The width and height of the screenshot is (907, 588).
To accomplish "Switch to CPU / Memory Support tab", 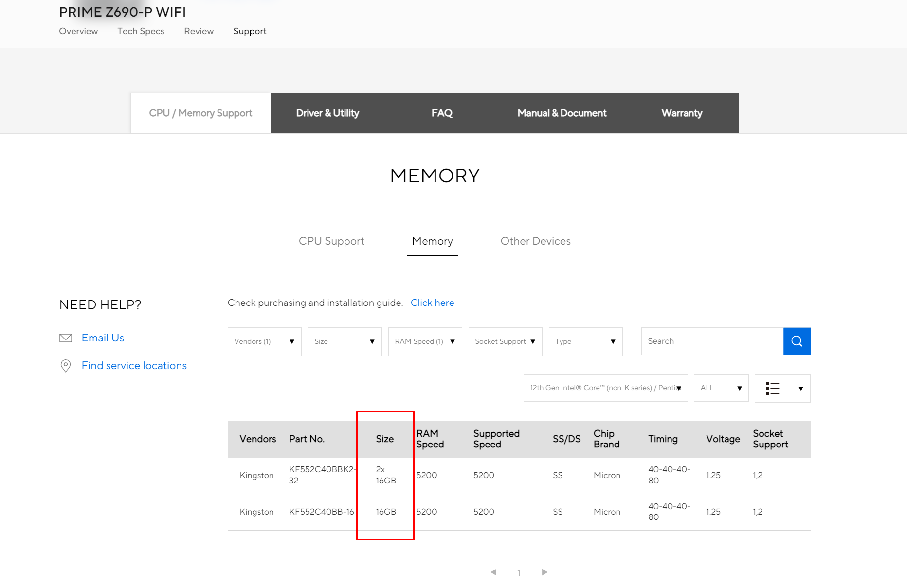I will click(200, 113).
